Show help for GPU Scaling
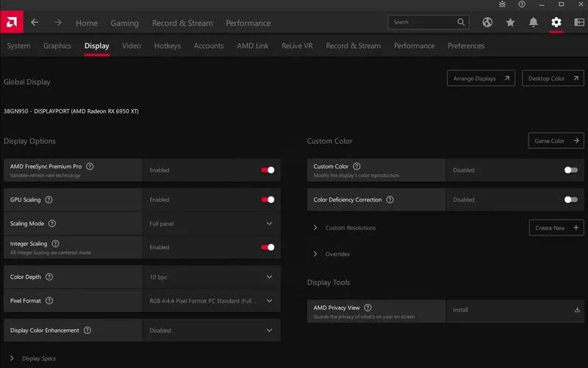The width and height of the screenshot is (588, 368). click(49, 199)
